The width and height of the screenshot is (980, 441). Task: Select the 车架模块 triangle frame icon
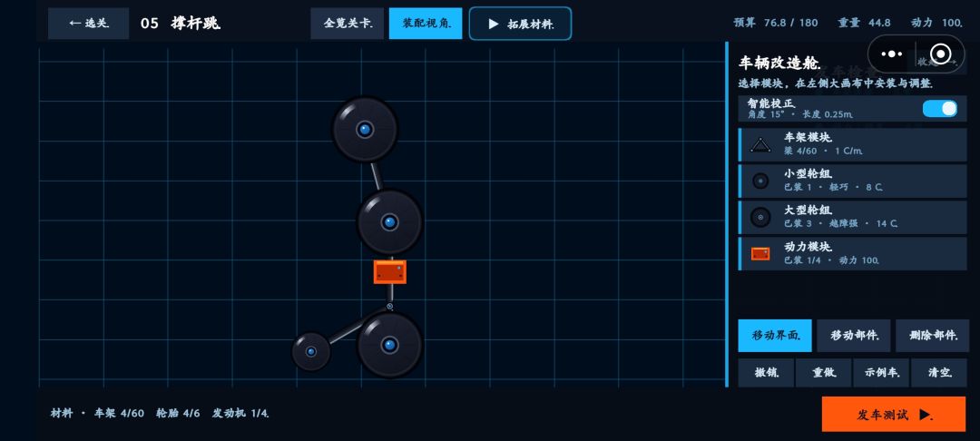(760, 145)
